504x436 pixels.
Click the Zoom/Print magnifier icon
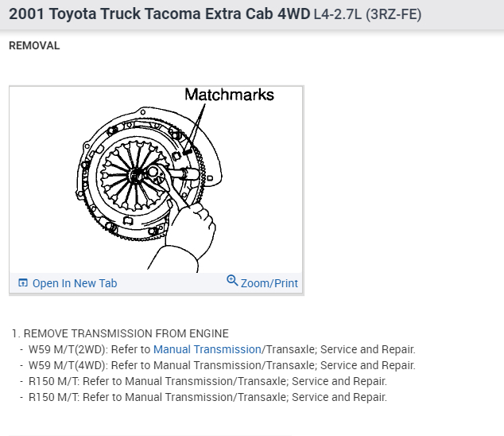click(232, 280)
